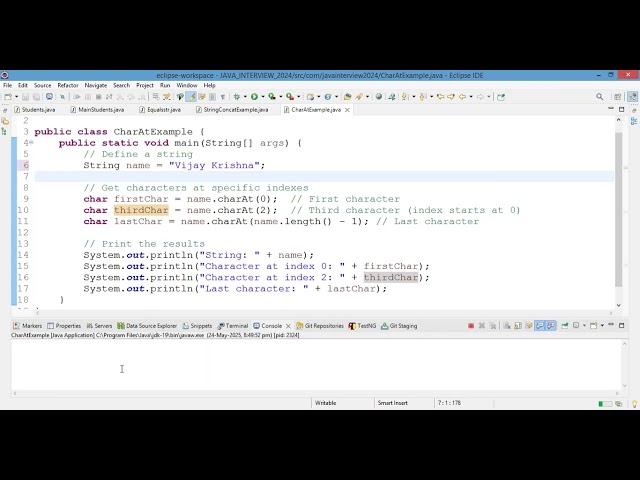
Task: Run the program with green Run button
Action: [254, 97]
